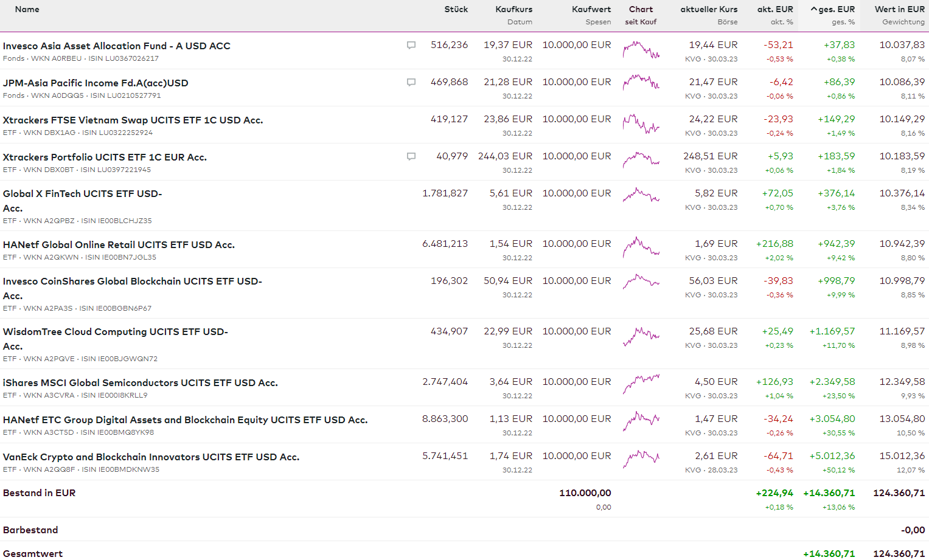View the mini chart of HANetf Global Online Retail
Screen dimensions: 929x560
click(x=641, y=246)
